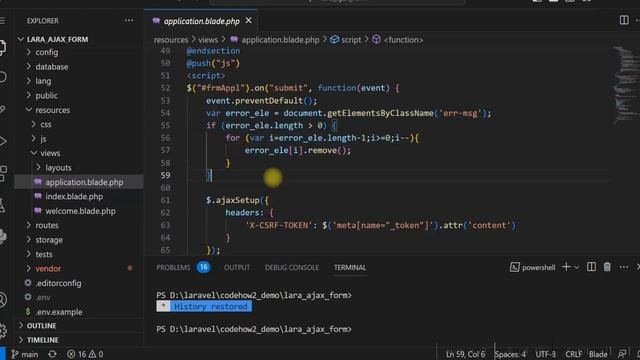Select the powershell terminal label
640x360 pixels.
(533, 267)
